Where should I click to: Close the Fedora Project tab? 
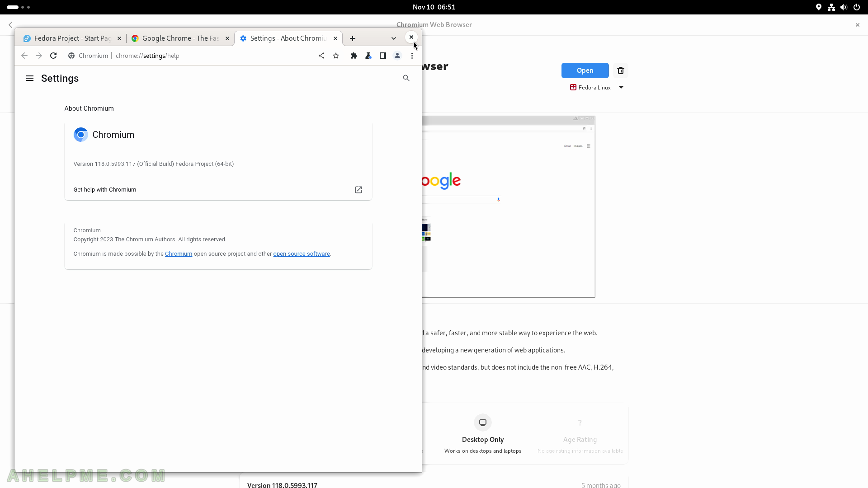tap(119, 38)
